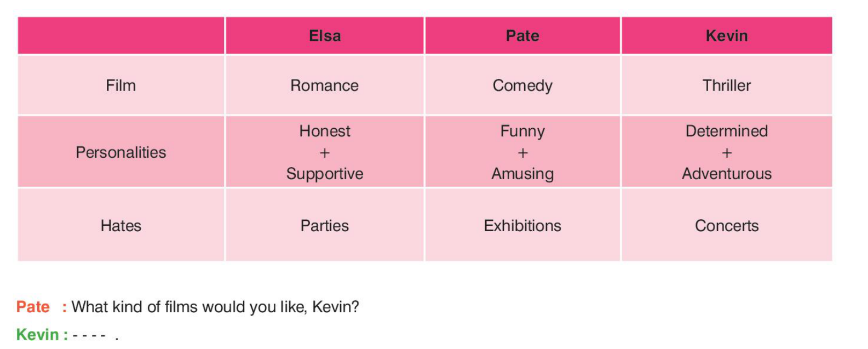Select the Comedy cell
Image resolution: width=868 pixels, height=349 pixels.
522,85
